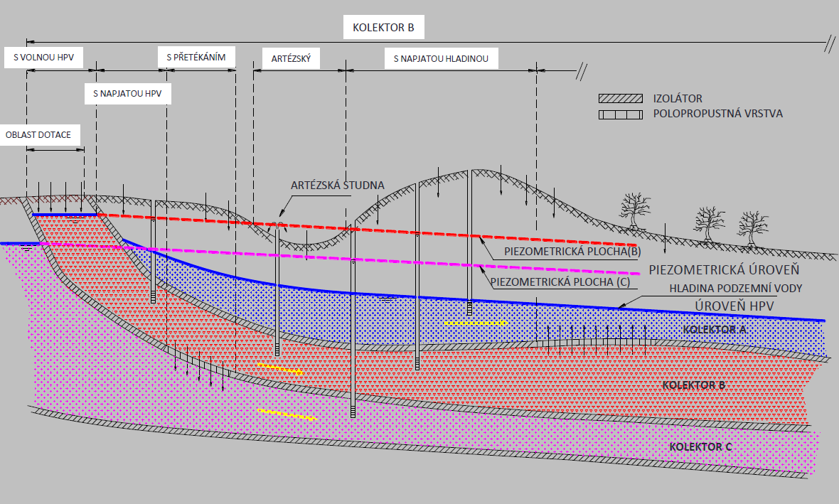The image size is (839, 504).
Task: Click the KOLEKTOR B title label at top
Action: 383,28
